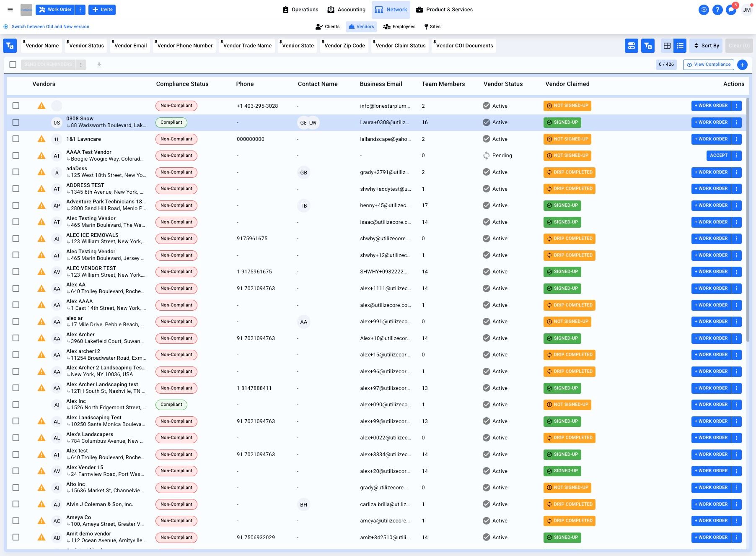Viewport: 756px width, 556px height.
Task: Open the Sort By dropdown
Action: point(706,46)
